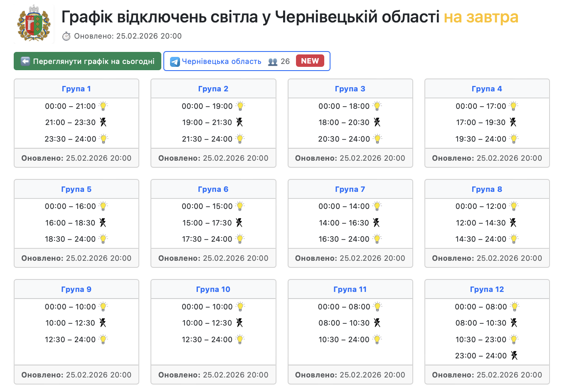Click the Група 3 heading link
Image resolution: width=572 pixels, height=392 pixels.
(x=350, y=89)
